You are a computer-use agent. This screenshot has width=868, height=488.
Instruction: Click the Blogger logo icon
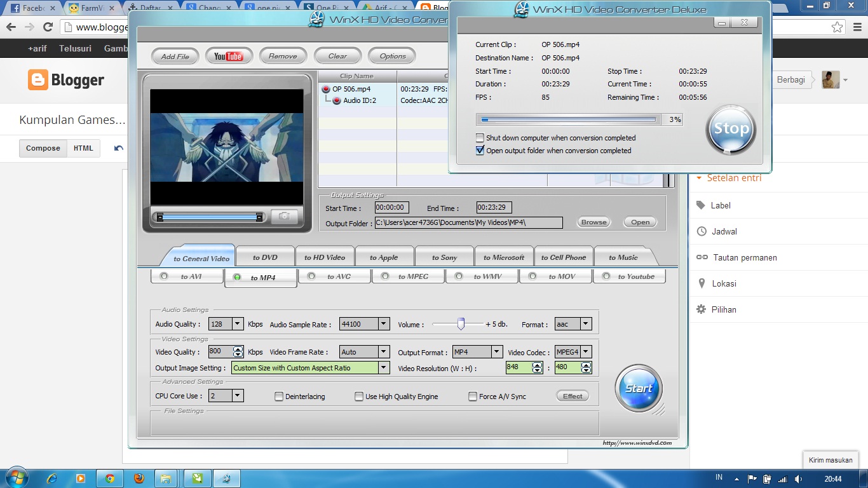pos(38,80)
